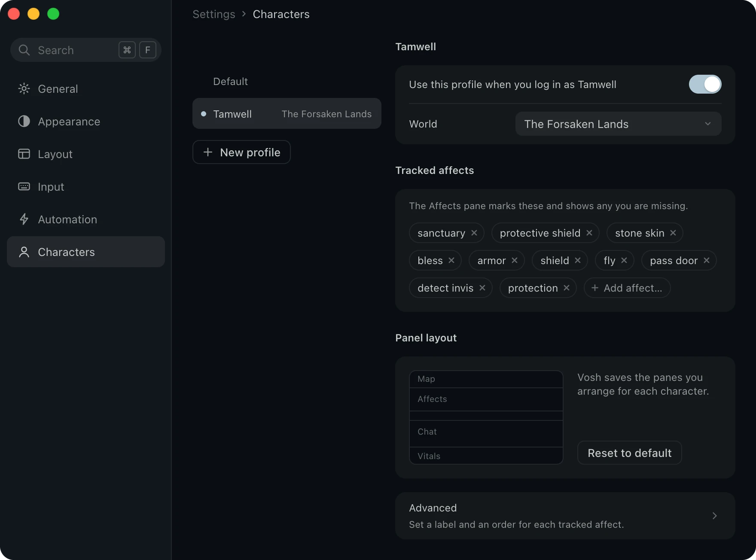Click the Vitals pane in layout preview
The height and width of the screenshot is (560, 756).
tap(486, 456)
